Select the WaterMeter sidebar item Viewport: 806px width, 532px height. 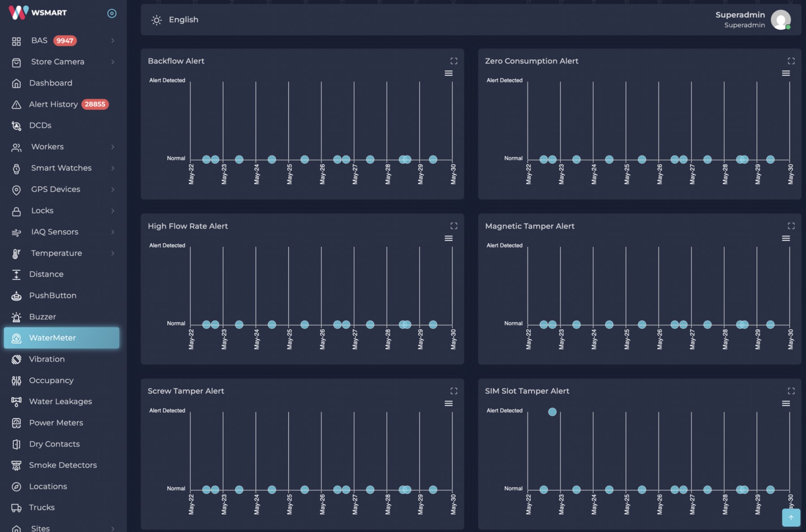tap(62, 338)
